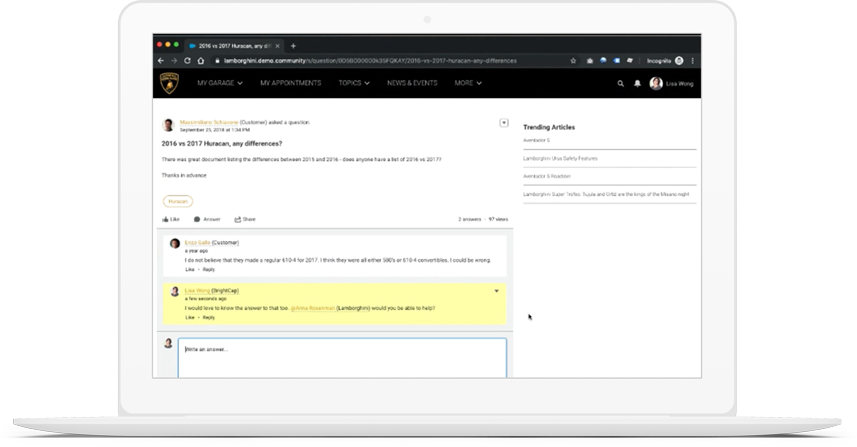Click the Answer speech bubble button
857x447 pixels.
(x=207, y=219)
